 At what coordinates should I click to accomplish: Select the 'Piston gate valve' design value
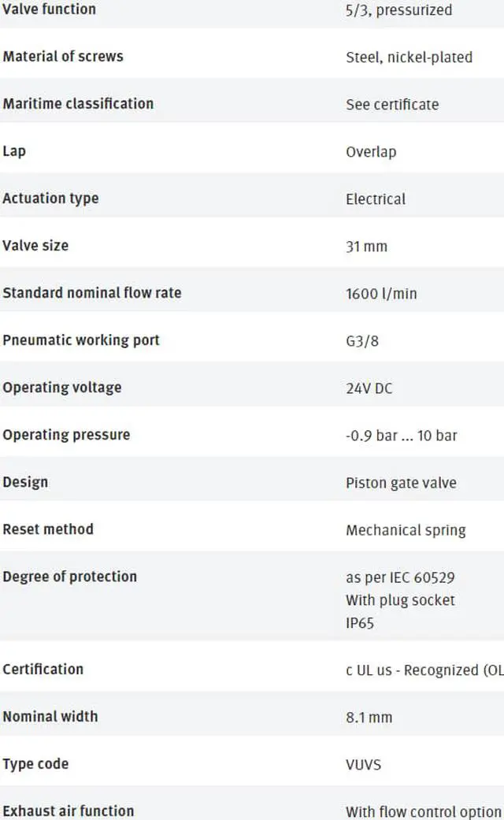[x=401, y=483]
